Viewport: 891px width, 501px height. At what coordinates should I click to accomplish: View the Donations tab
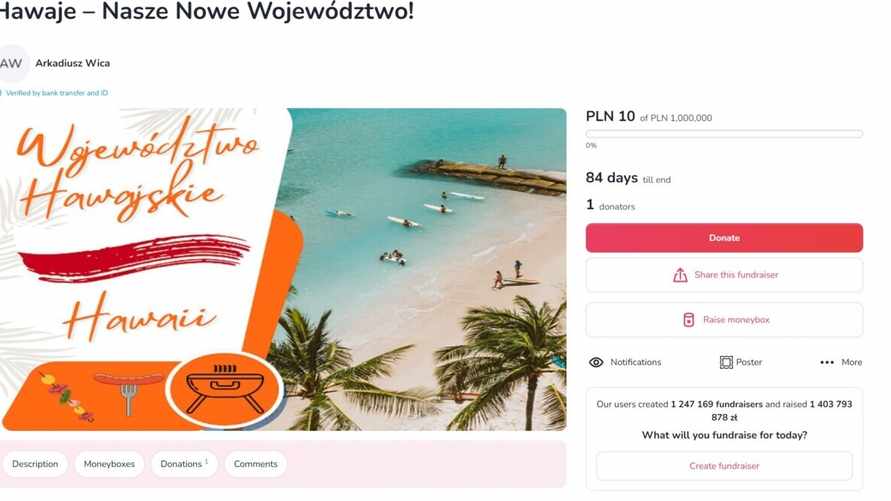[x=184, y=464]
